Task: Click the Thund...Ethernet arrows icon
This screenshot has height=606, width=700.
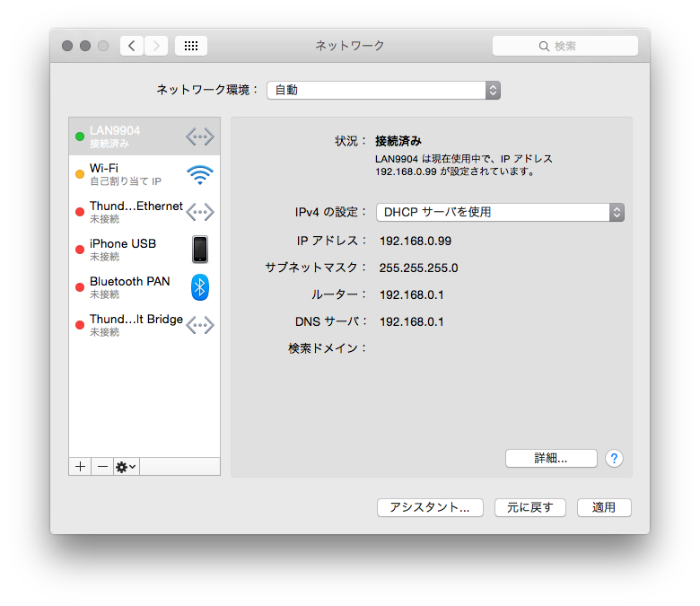Action: point(200,212)
